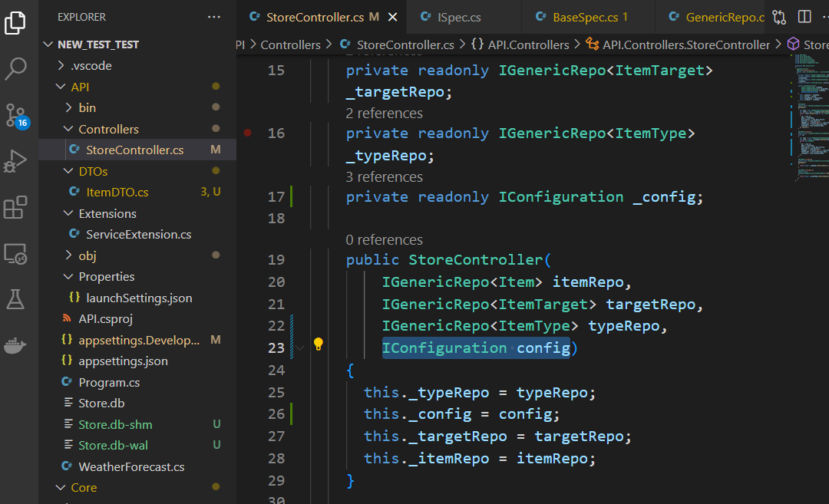
Task: Click 'StoreController(' constructor name on line 19
Action: tap(480, 260)
